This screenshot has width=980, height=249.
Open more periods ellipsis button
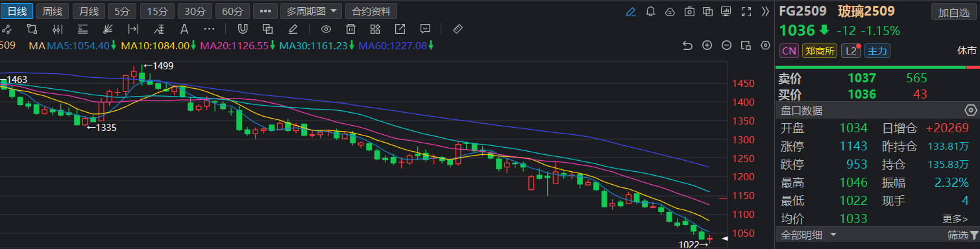(265, 11)
